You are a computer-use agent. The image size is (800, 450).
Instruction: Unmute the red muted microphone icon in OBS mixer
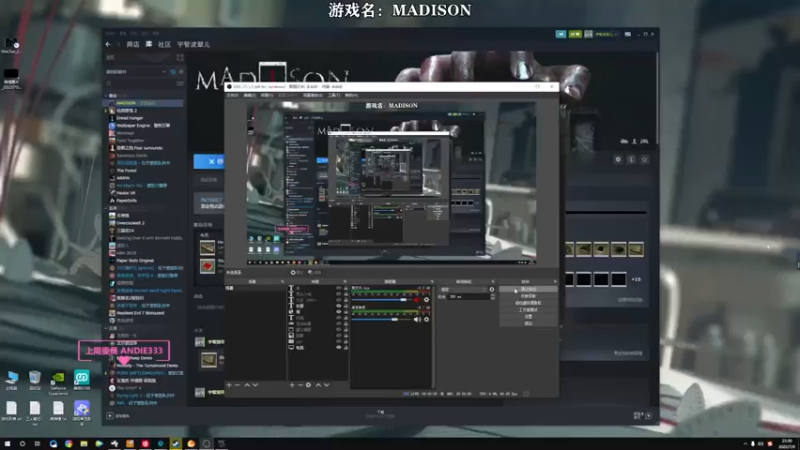pyautogui.click(x=417, y=299)
